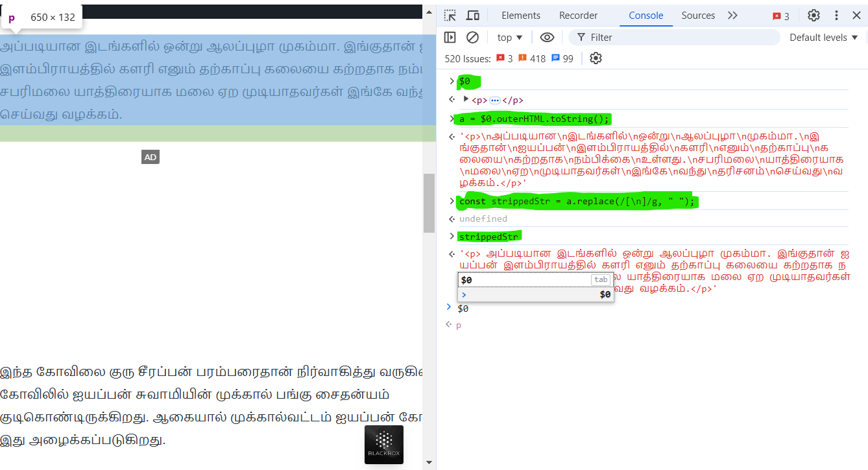The height and width of the screenshot is (470, 868).
Task: Show the console sidebar panel
Action: point(450,38)
